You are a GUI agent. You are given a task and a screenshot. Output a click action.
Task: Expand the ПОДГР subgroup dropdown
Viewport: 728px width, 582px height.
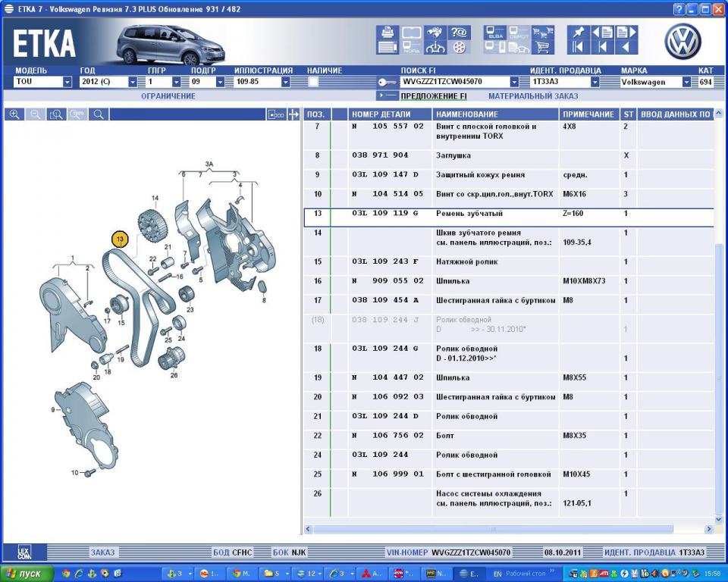coord(220,82)
